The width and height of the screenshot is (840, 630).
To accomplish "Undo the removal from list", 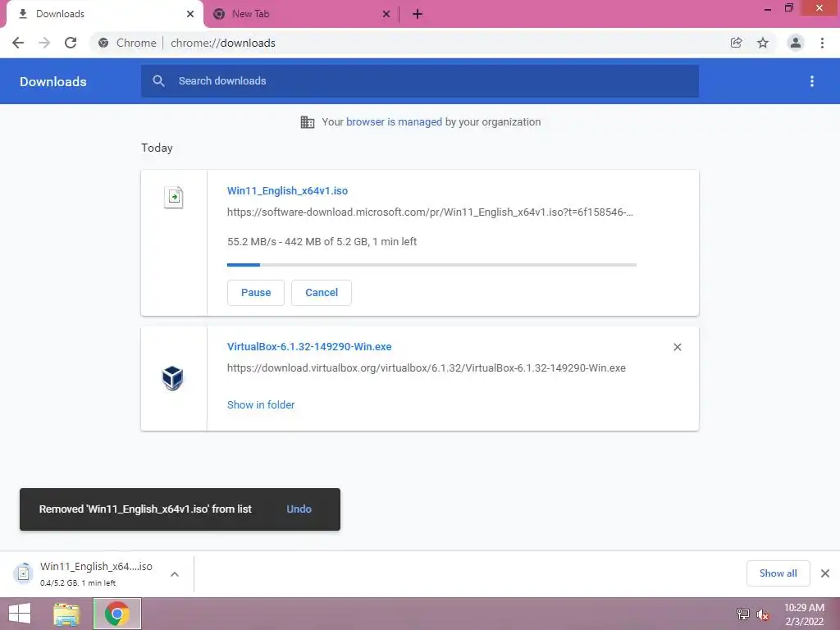I will 299,509.
